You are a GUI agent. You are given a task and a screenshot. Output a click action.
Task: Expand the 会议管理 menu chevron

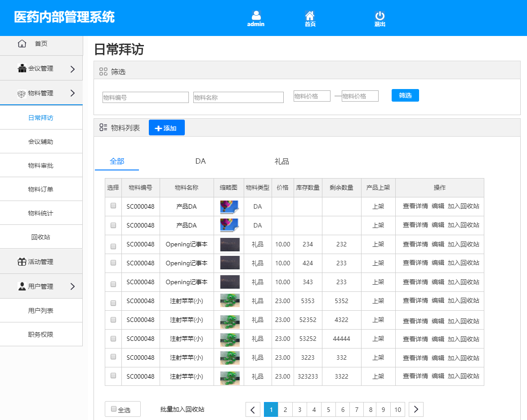click(x=73, y=68)
